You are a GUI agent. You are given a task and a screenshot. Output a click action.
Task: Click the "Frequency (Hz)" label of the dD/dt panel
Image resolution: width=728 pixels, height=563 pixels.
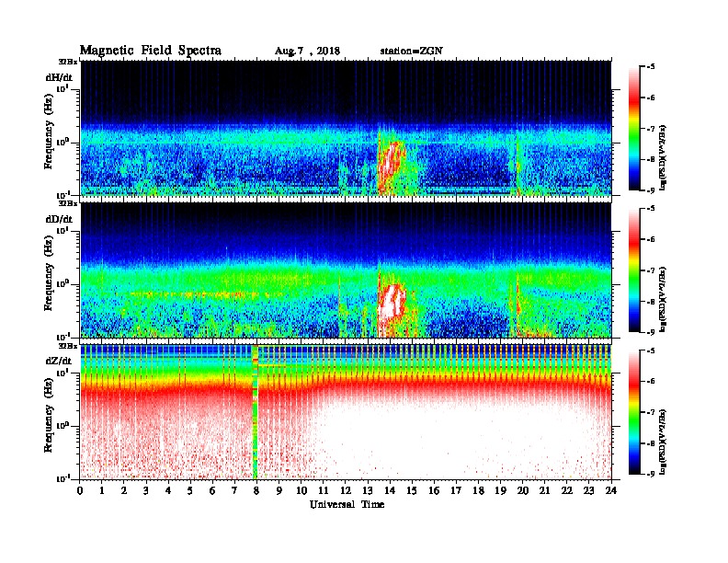(x=49, y=274)
